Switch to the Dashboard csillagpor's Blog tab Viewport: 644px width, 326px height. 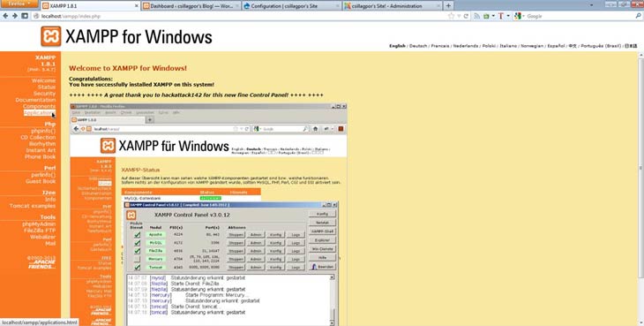(191, 6)
